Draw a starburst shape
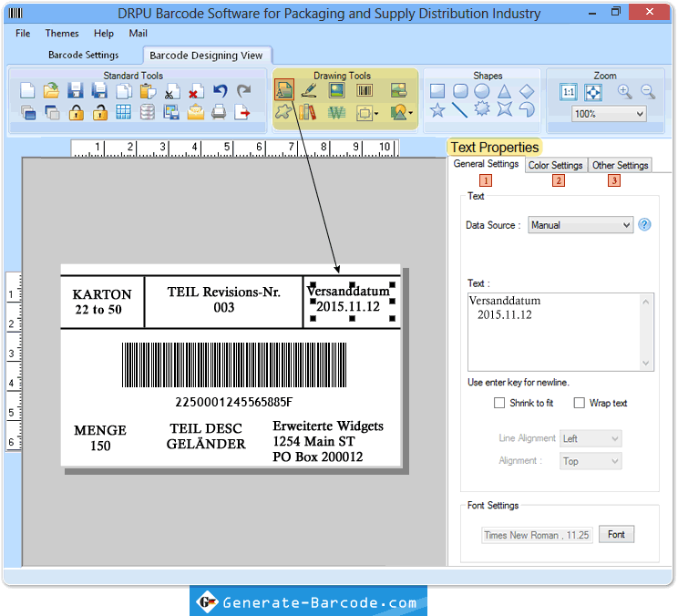678x616 pixels. [x=482, y=108]
